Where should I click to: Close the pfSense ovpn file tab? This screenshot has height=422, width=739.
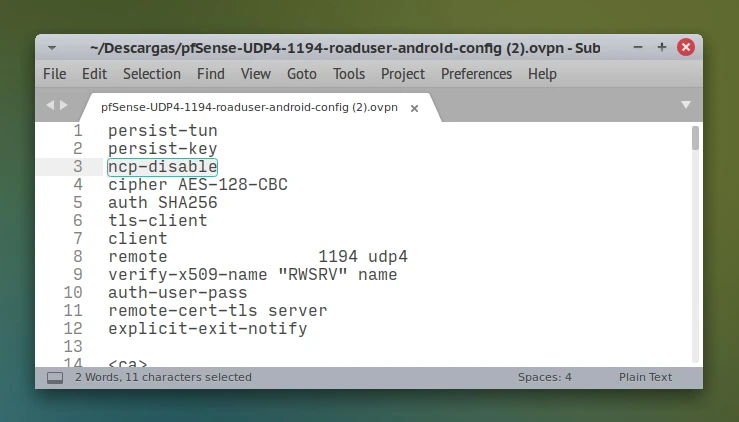414,107
